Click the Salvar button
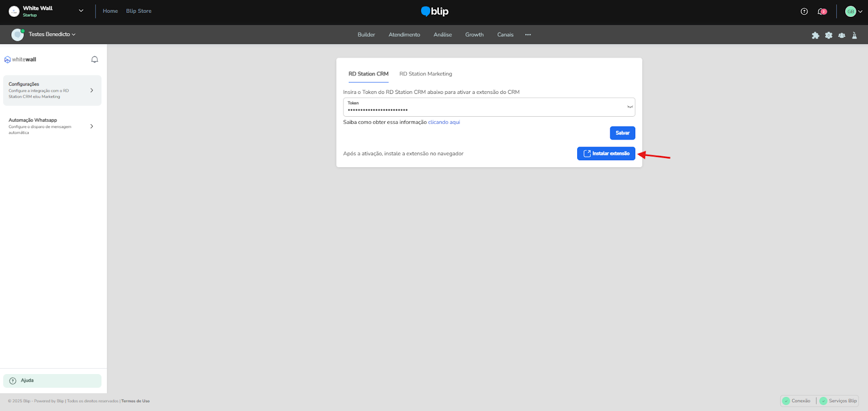This screenshot has width=868, height=411. tap(622, 133)
